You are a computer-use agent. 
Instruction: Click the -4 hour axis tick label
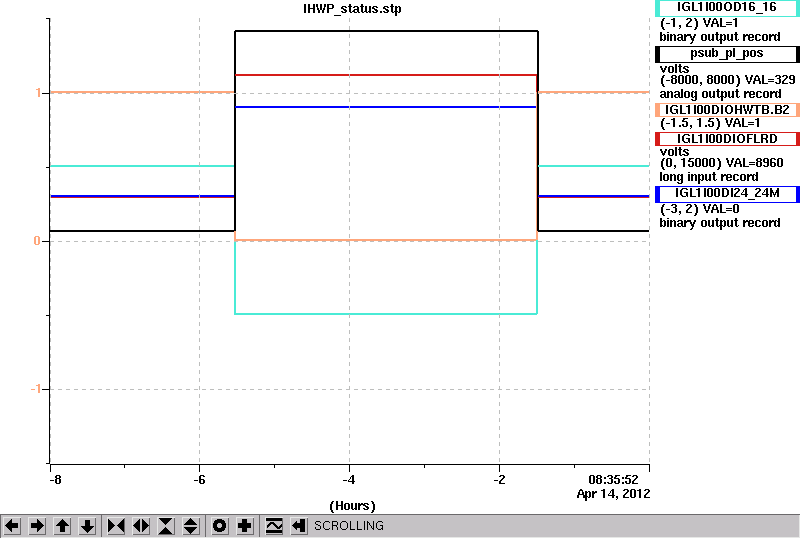pos(349,480)
